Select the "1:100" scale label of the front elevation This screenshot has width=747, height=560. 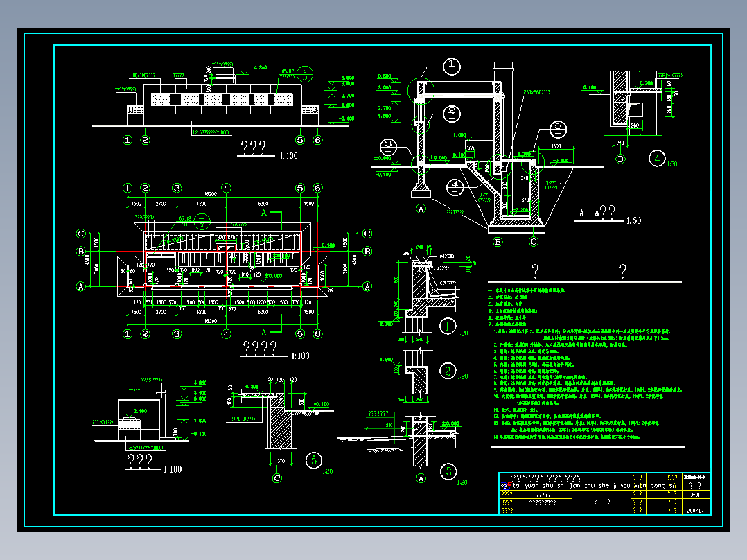point(289,156)
